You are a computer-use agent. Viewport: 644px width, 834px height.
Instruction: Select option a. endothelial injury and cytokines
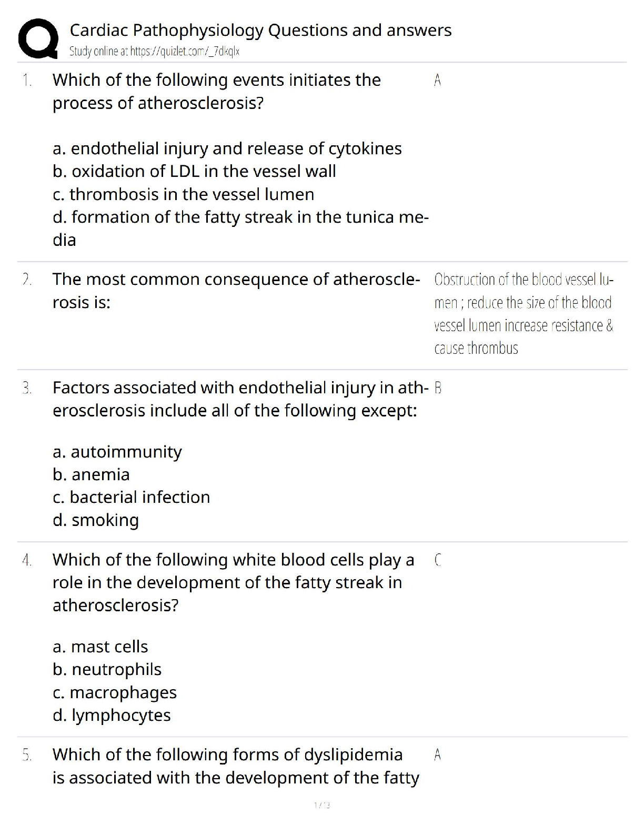227,148
